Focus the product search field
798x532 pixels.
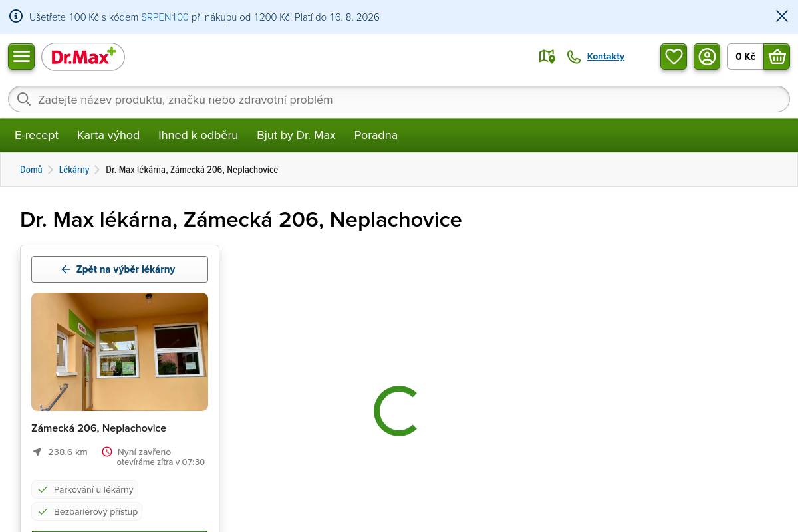tap(399, 100)
